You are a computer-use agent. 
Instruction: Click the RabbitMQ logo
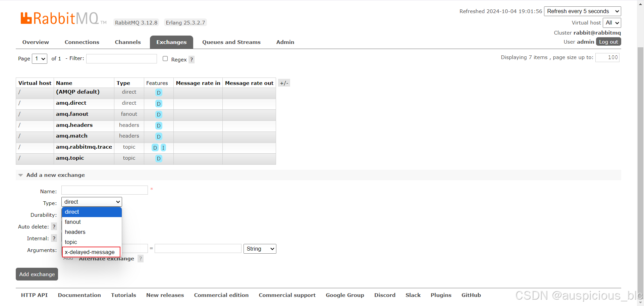point(63,18)
